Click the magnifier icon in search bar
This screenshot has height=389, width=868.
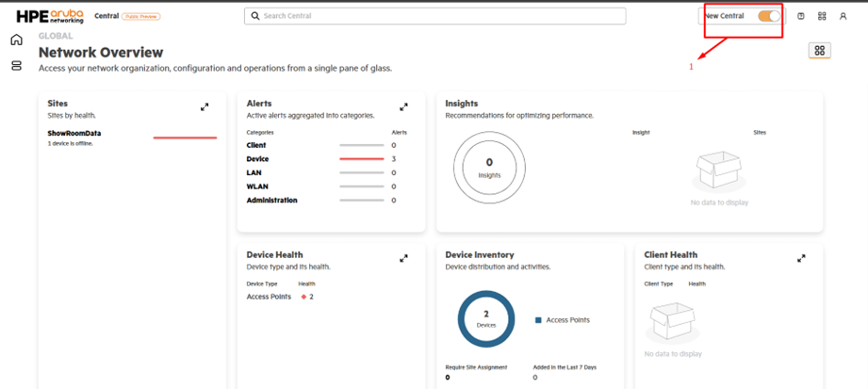tap(255, 16)
